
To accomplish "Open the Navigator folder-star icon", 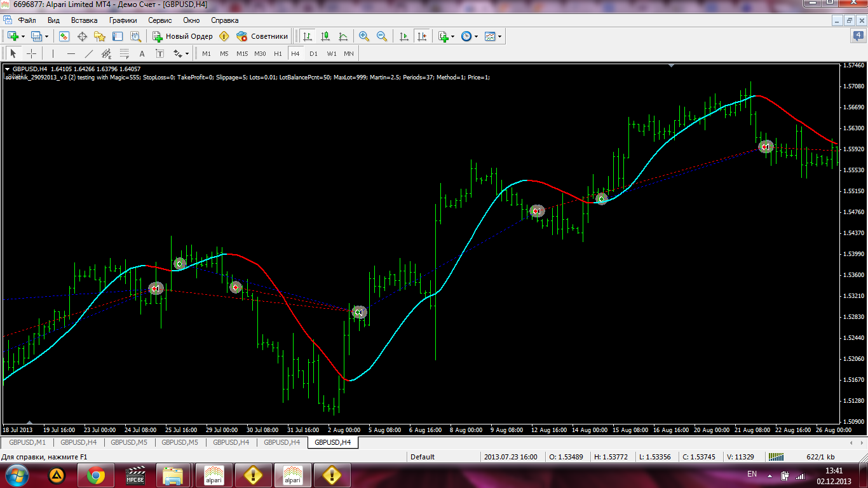I will coord(100,36).
